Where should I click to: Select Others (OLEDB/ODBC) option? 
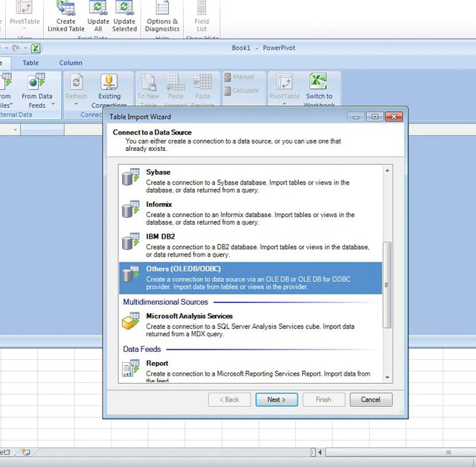click(183, 269)
